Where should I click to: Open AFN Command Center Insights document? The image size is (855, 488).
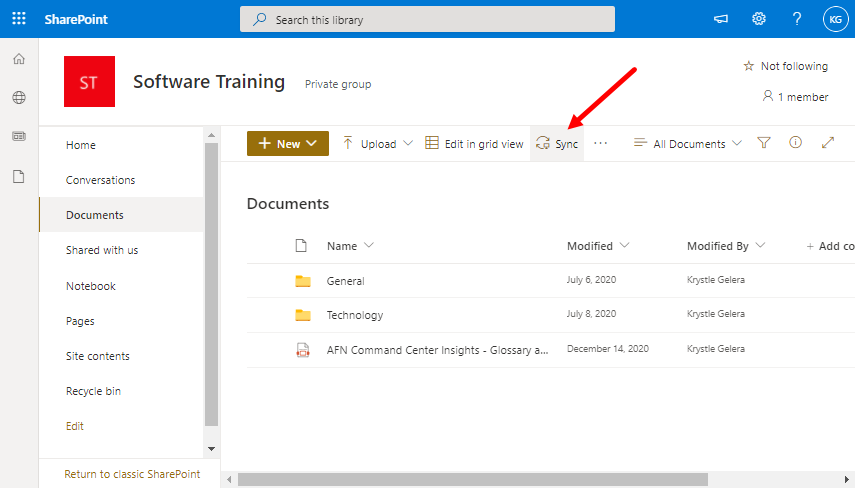pos(437,350)
